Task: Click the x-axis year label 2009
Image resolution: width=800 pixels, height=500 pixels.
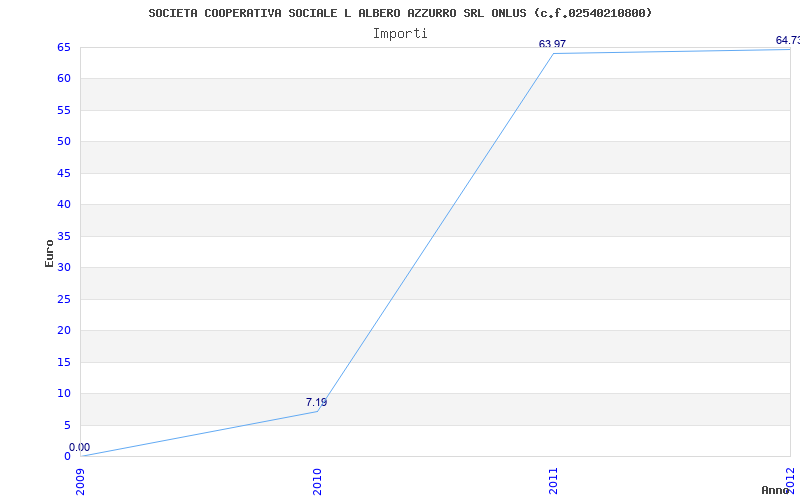Action: coord(80,481)
